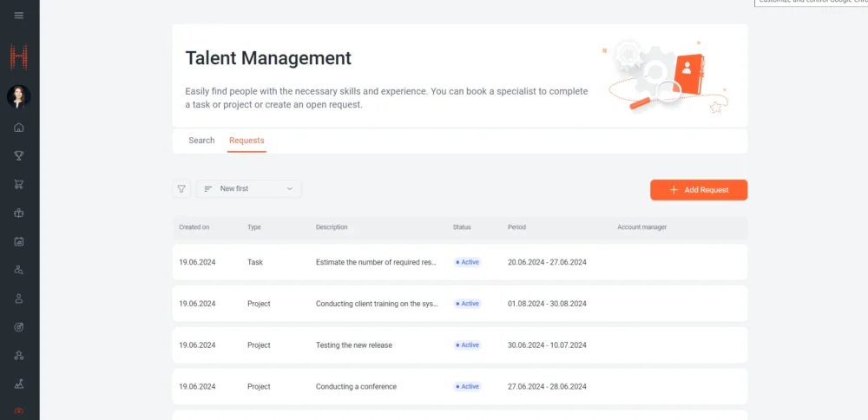Click the gift box sidebar icon

(x=19, y=213)
